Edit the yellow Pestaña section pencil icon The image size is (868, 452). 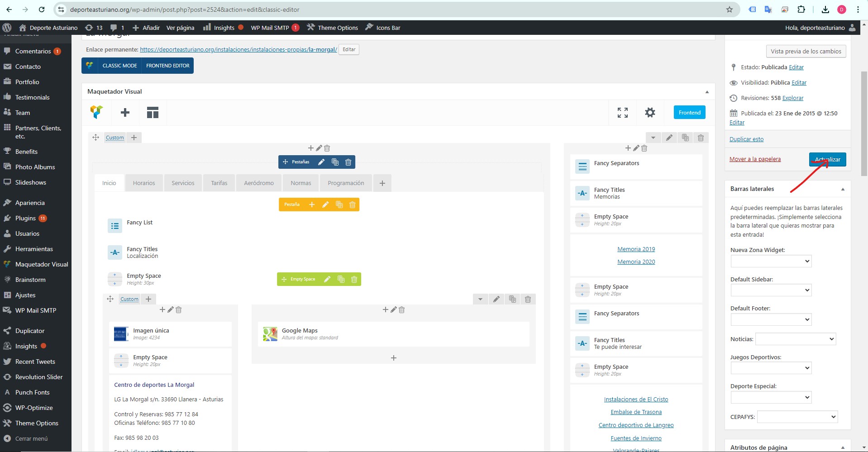coord(325,205)
